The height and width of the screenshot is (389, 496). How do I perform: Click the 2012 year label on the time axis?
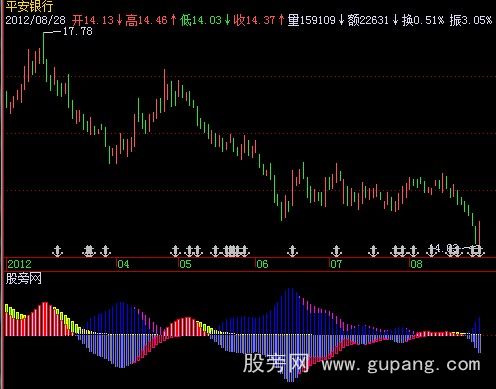coord(19,264)
